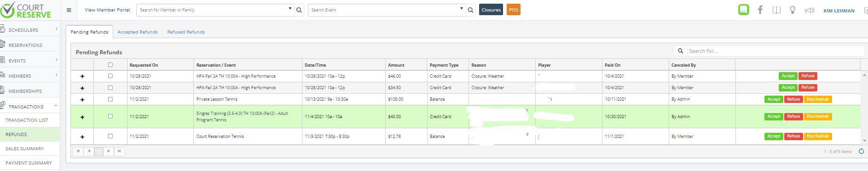Viewport: 868px width, 171px height.
Task: Accept the $34.50 refund
Action: click(x=787, y=87)
